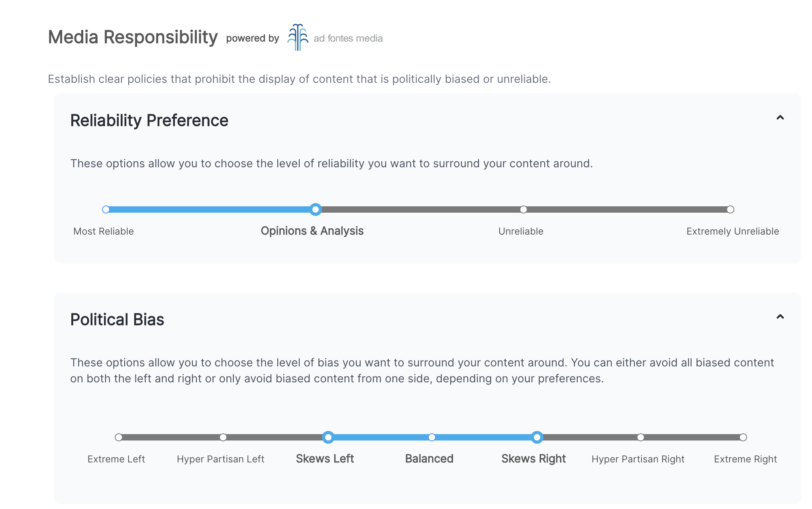Choose Extremely Unreliable slider stop
This screenshot has height=509, width=812.
point(730,209)
